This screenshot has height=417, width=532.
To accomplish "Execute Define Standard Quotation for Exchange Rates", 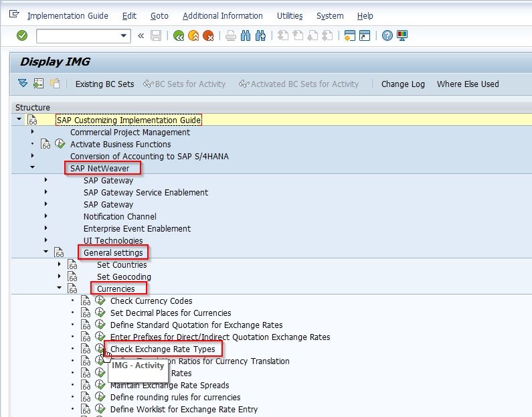I will (100, 325).
